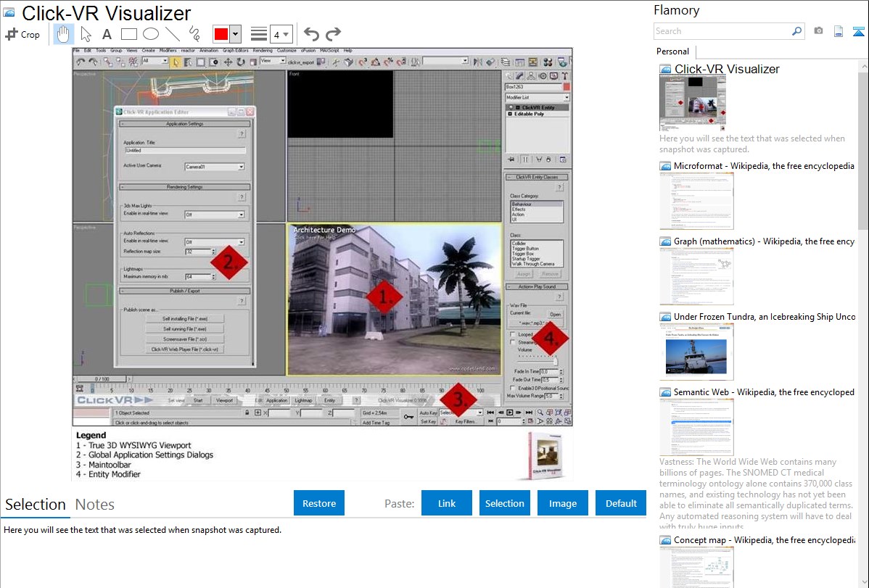869x588 pixels.
Task: Click the app icon beside the main title
Action: click(x=9, y=12)
